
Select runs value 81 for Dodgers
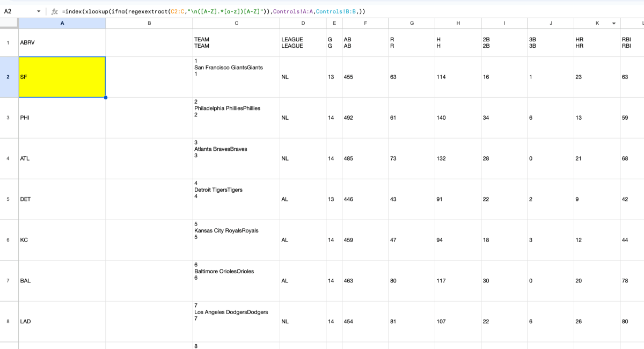coord(412,322)
